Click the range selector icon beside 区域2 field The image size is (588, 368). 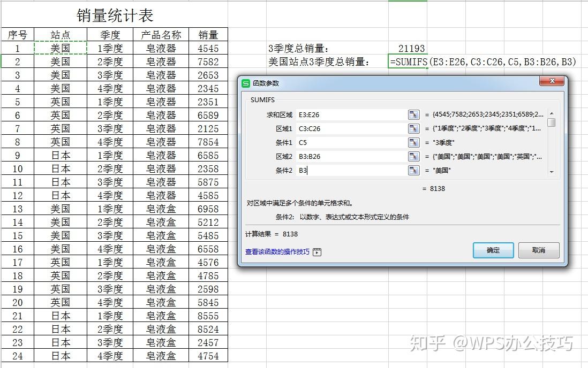(x=414, y=157)
